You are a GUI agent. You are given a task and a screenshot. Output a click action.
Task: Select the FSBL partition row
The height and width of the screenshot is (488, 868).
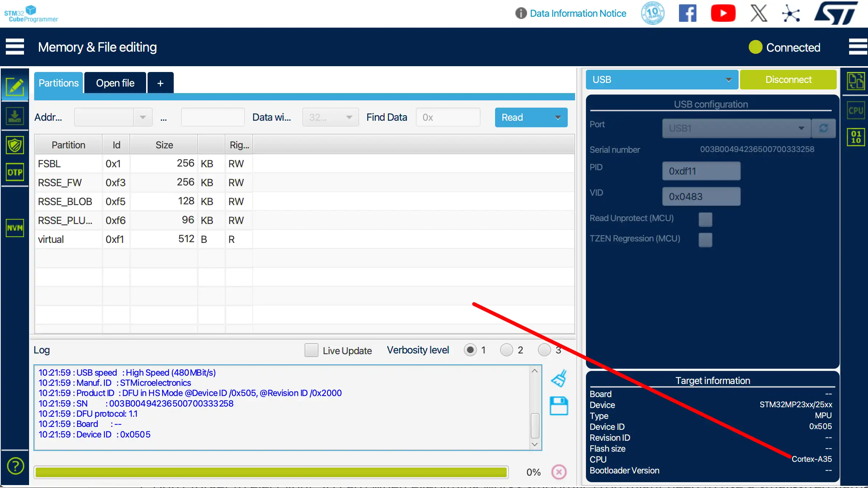coord(305,164)
